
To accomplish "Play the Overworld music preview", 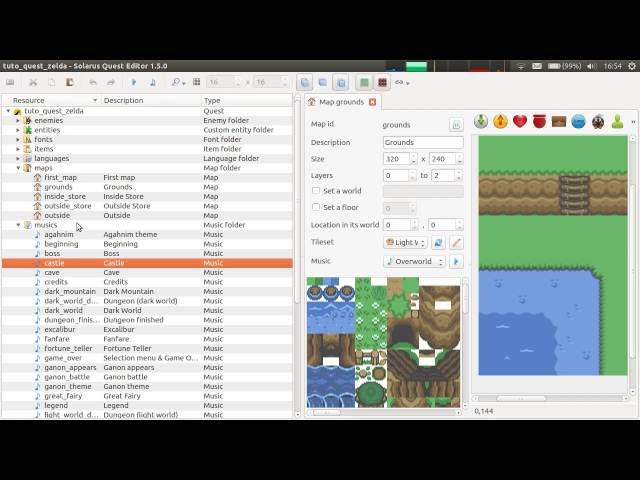I will [x=456, y=261].
